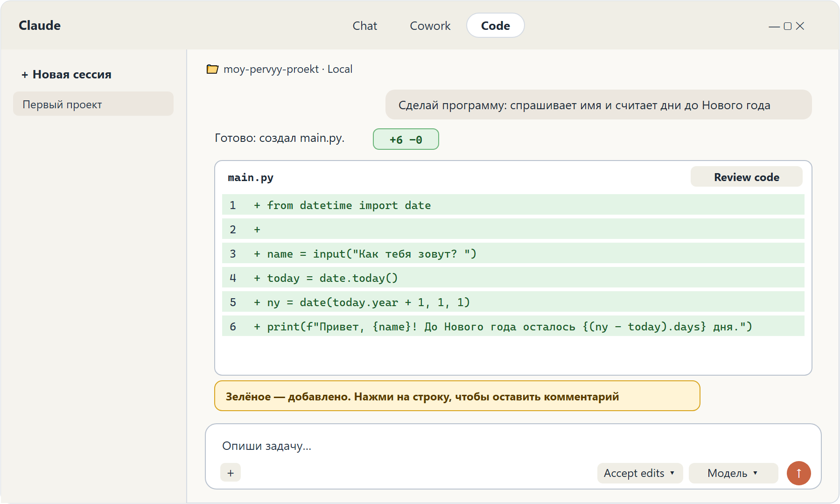Viewport: 840px width, 504px height.
Task: Click the plus attachment button in prompt box
Action: tap(231, 473)
